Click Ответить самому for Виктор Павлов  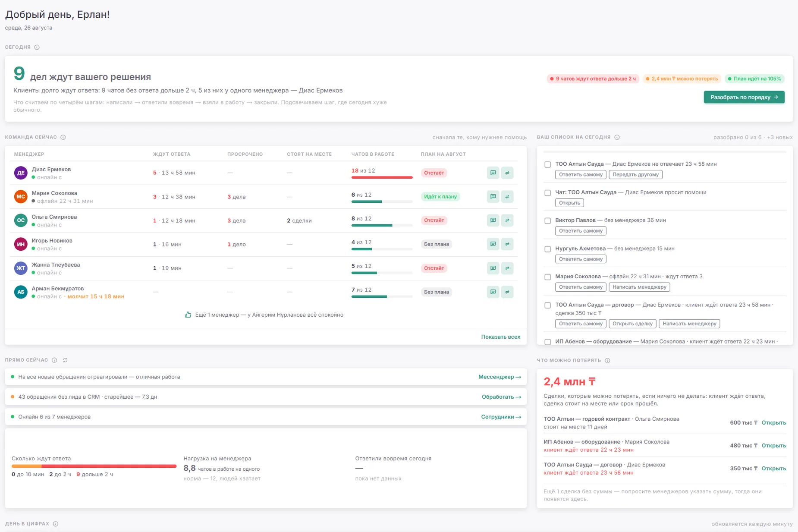click(x=581, y=231)
